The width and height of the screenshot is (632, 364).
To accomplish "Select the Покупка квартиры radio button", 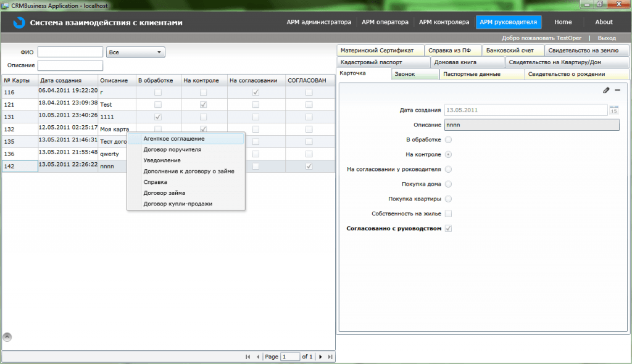I will [x=448, y=199].
